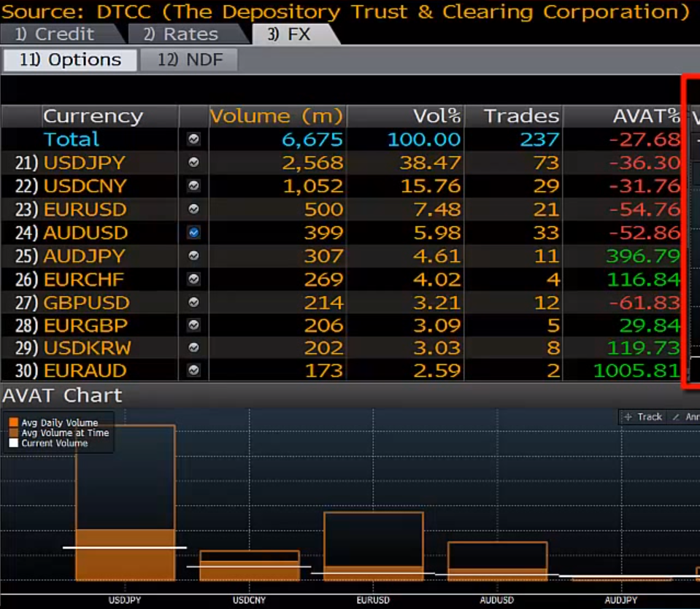Click the Total volume value 6,675

312,139
